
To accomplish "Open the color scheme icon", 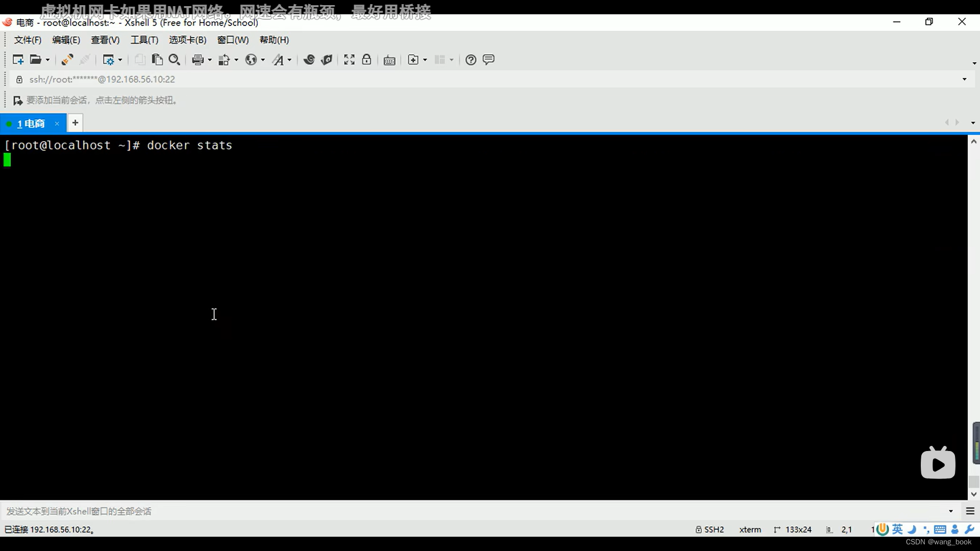I will (224, 60).
